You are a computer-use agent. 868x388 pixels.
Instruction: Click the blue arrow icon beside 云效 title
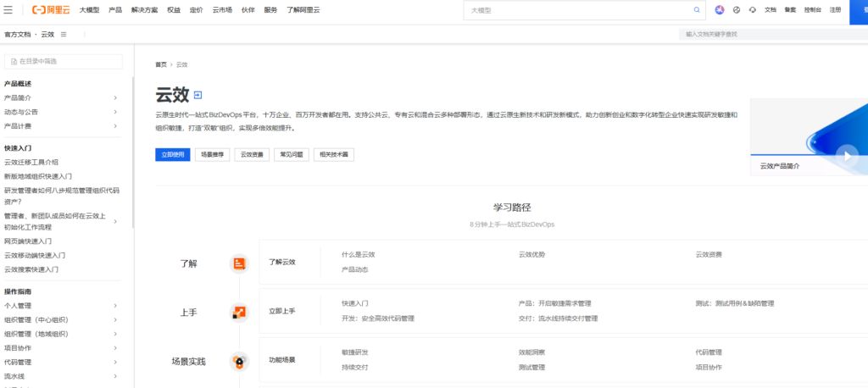(x=198, y=95)
